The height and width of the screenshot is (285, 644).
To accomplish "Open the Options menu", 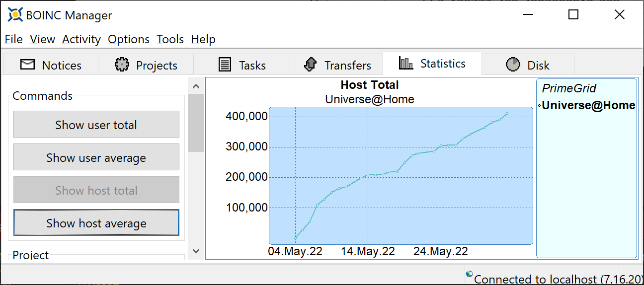I will click(x=129, y=39).
